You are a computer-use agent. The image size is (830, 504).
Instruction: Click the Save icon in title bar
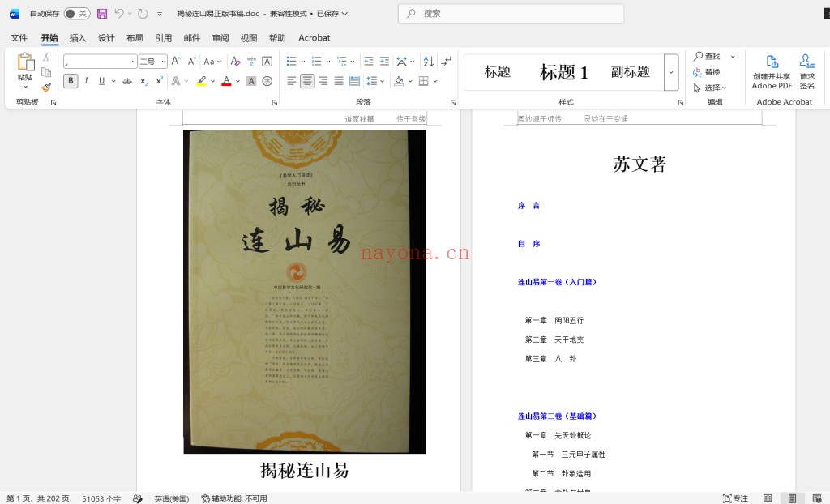click(x=102, y=14)
